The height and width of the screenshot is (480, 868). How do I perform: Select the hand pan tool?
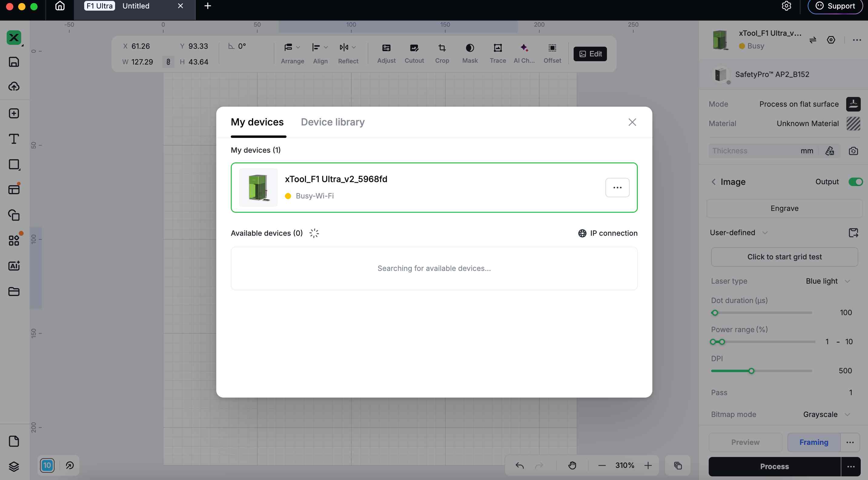point(572,465)
